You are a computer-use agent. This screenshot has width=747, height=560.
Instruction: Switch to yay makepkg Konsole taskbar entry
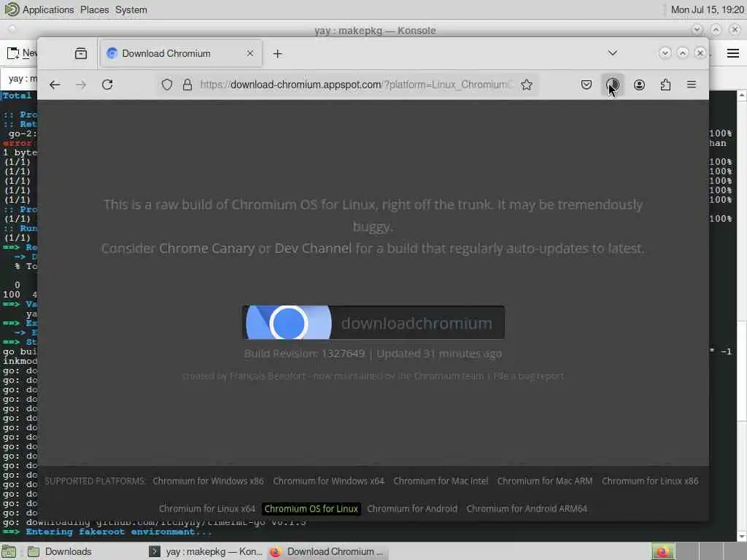(206, 551)
